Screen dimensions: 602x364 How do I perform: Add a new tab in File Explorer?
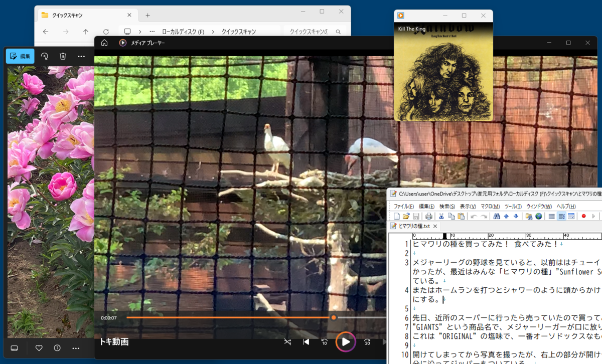[x=147, y=15]
